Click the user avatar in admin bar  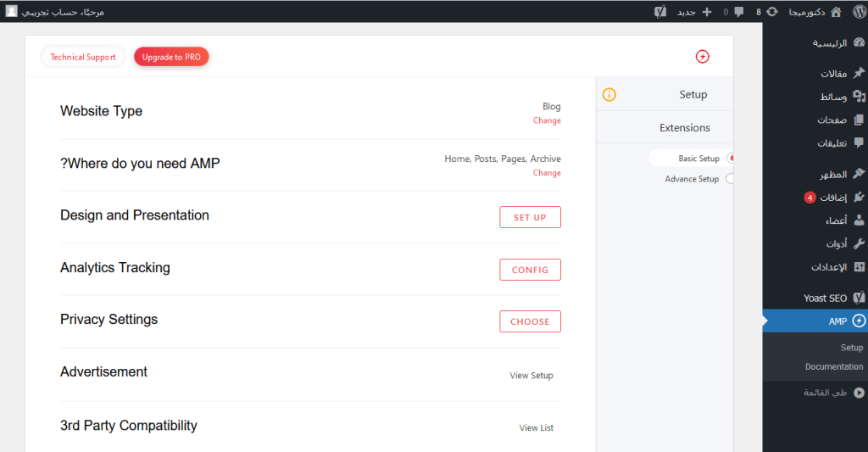12,12
